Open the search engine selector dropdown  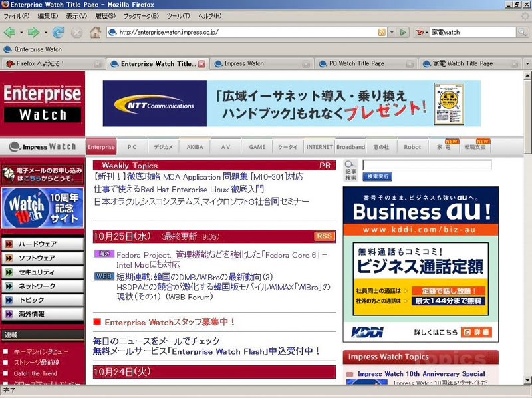[x=422, y=32]
